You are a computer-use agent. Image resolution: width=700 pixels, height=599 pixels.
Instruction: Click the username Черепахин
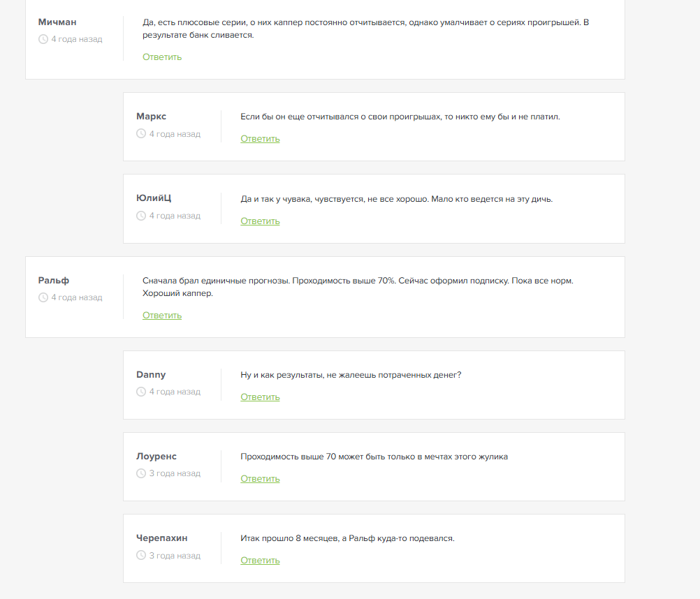(x=162, y=538)
